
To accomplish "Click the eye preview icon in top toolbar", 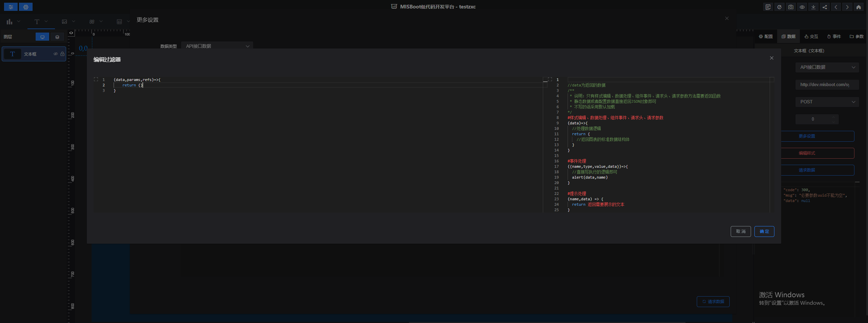I will pyautogui.click(x=802, y=7).
